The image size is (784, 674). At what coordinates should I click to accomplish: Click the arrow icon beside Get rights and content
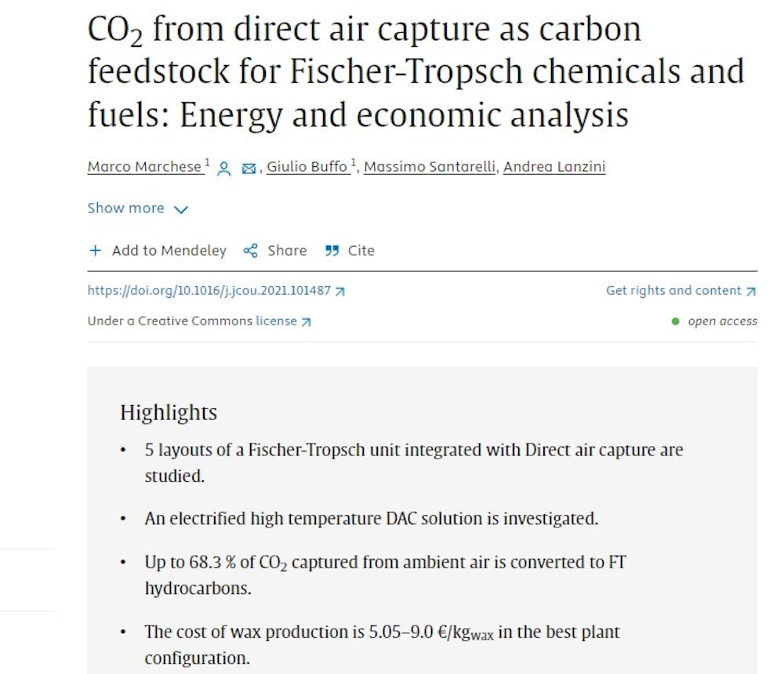click(x=751, y=292)
